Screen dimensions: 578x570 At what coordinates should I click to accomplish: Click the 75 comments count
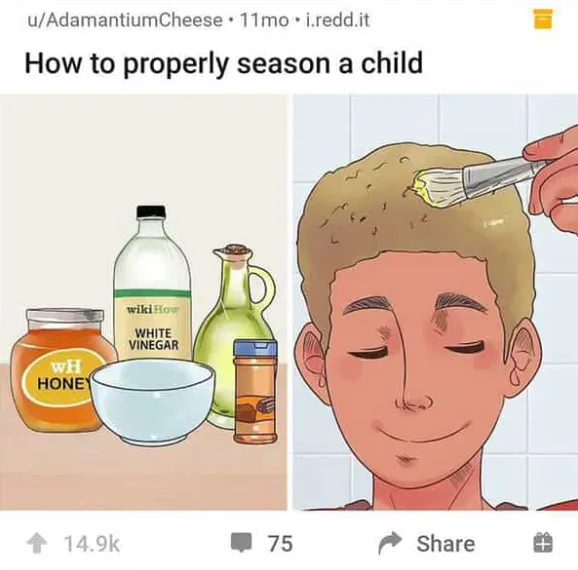280,543
